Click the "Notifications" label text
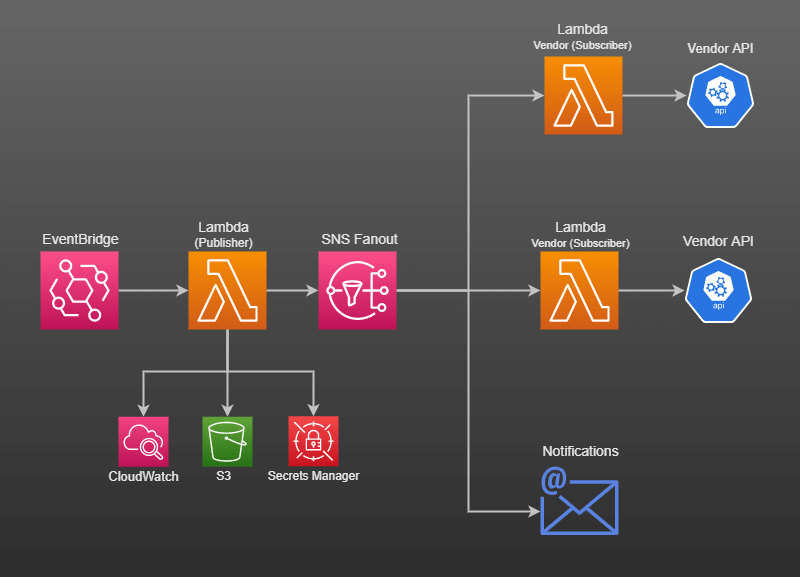 coord(580,451)
